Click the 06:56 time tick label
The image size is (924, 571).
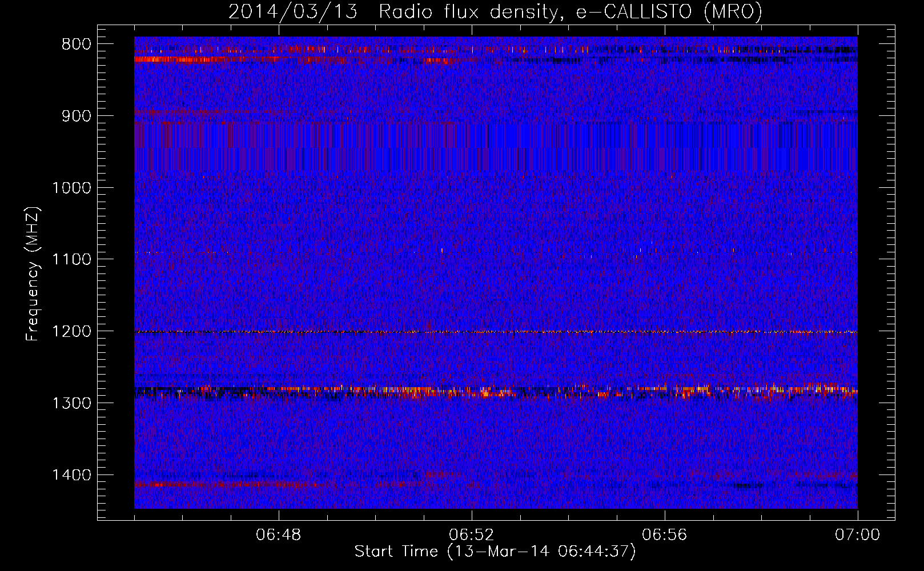click(665, 535)
